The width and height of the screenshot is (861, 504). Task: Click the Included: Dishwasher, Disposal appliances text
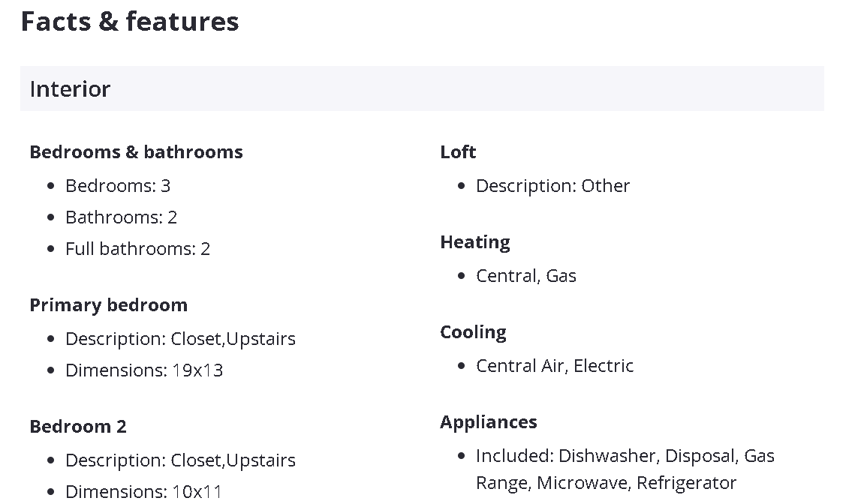click(625, 456)
